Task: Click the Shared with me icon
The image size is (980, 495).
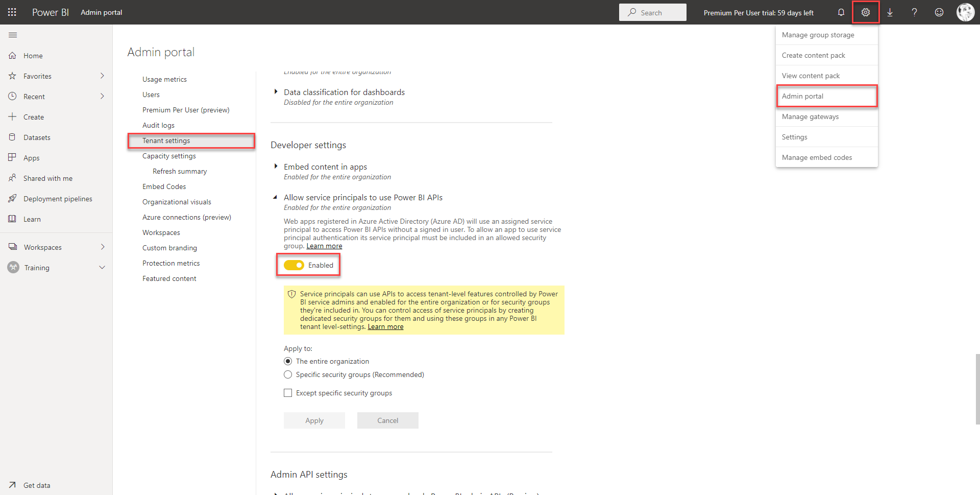Action: (12, 178)
